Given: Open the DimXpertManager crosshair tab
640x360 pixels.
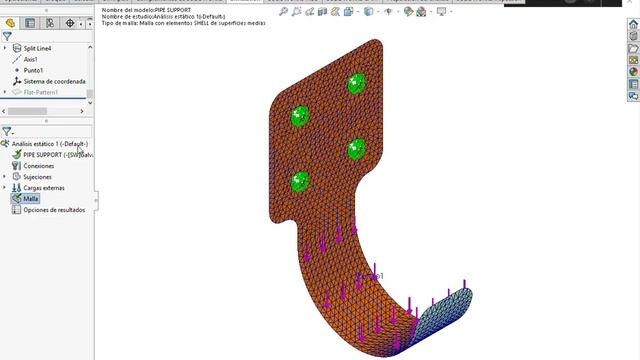Looking at the screenshot, I should pos(70,23).
